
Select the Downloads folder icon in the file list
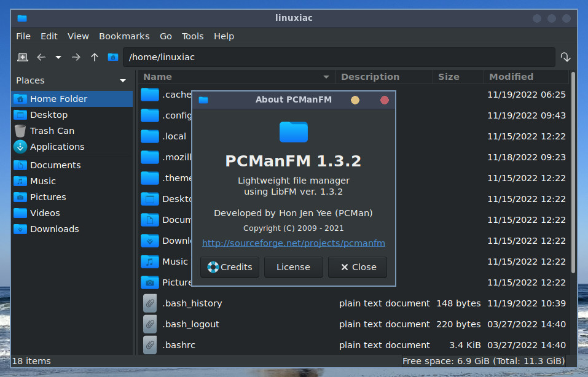150,241
